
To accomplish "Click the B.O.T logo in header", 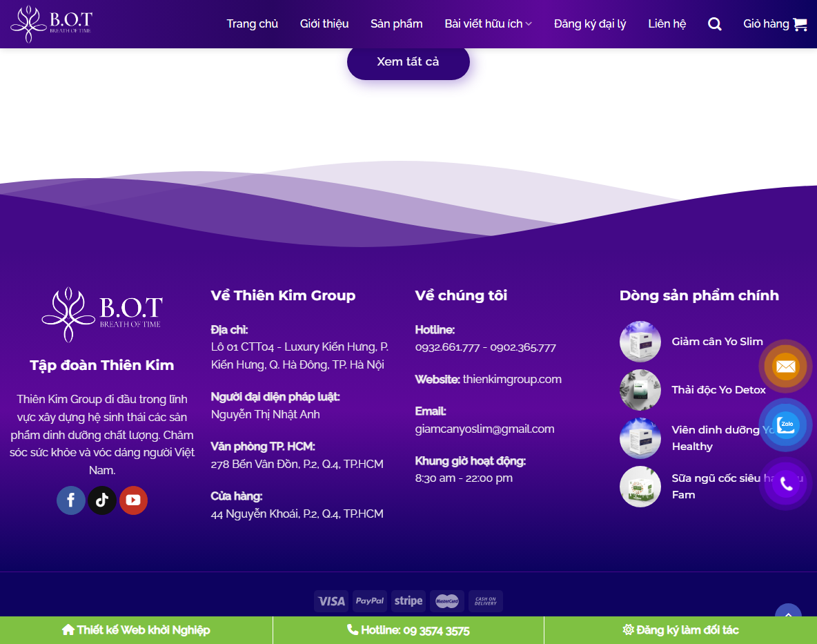I will (x=51, y=24).
